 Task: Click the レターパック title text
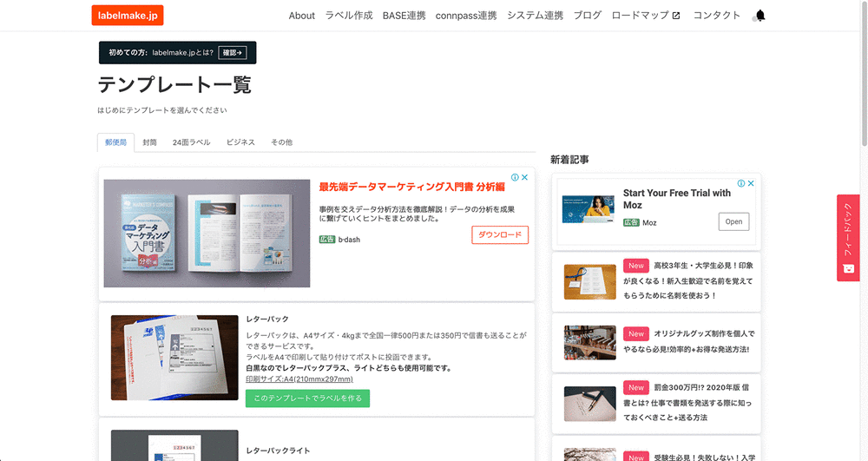(267, 319)
